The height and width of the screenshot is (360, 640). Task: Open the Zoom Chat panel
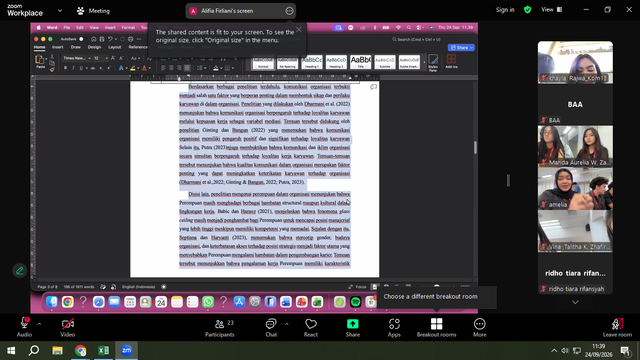point(271,328)
